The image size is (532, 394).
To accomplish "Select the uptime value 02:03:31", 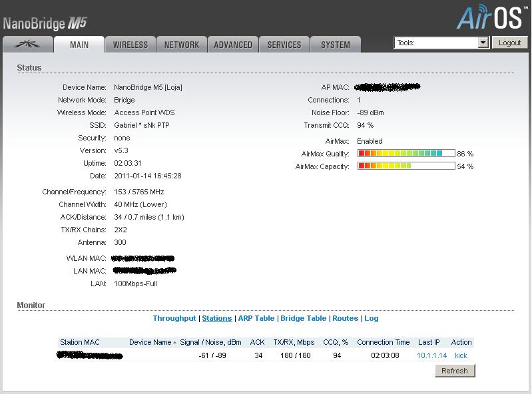I will pyautogui.click(x=128, y=163).
